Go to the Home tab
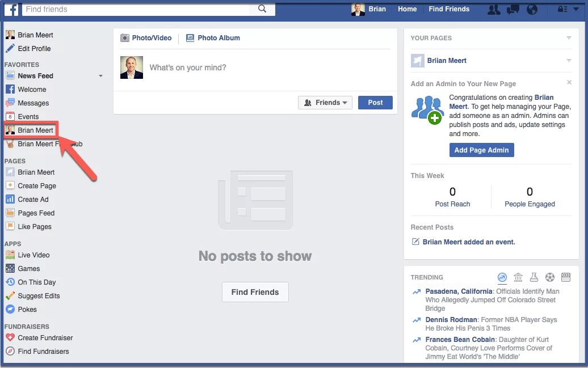The width and height of the screenshot is (588, 368). pos(408,9)
